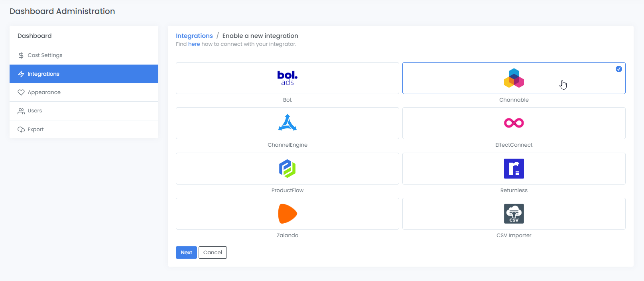Open the Appearance sidebar item
644x281 pixels.
(x=84, y=92)
